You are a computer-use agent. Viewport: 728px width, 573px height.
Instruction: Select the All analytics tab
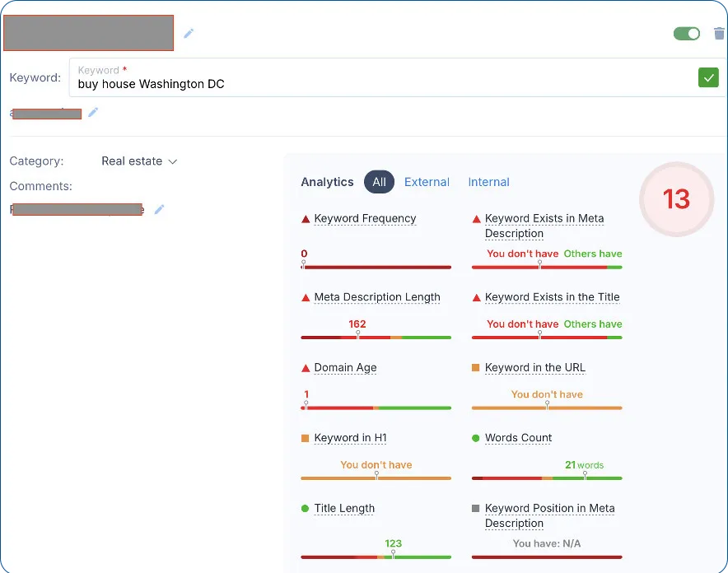(379, 182)
